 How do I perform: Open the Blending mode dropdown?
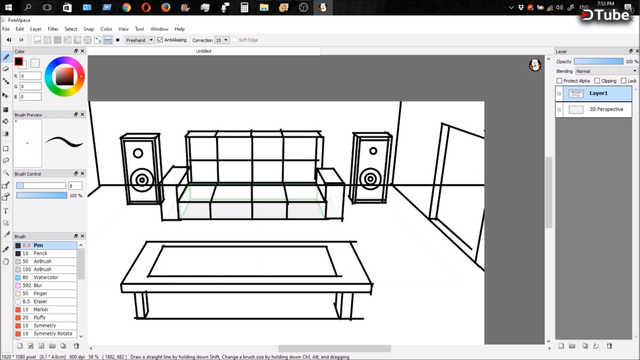[606, 71]
